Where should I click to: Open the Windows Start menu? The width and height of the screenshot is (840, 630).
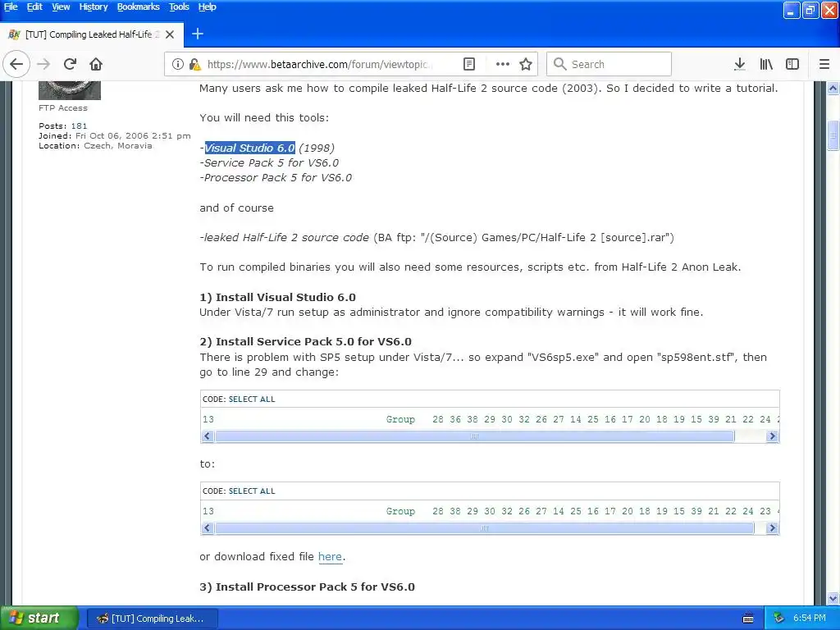coord(39,619)
